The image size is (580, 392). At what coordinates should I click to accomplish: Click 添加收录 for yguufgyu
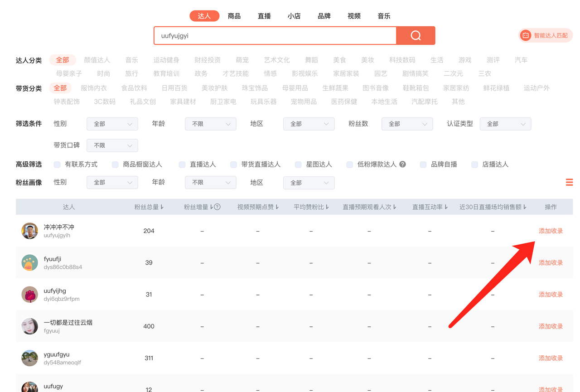[x=551, y=358]
